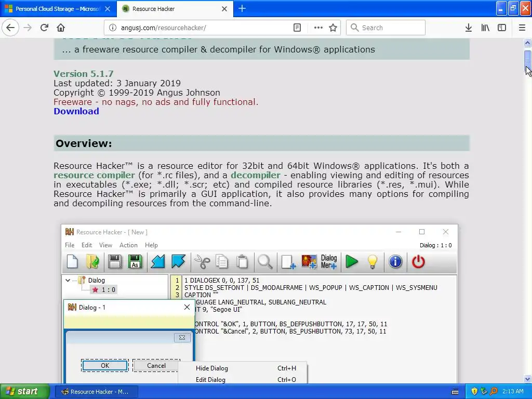Image resolution: width=532 pixels, height=399 pixels.
Task: Click Cancel button in the dialog preview
Action: [x=156, y=365]
